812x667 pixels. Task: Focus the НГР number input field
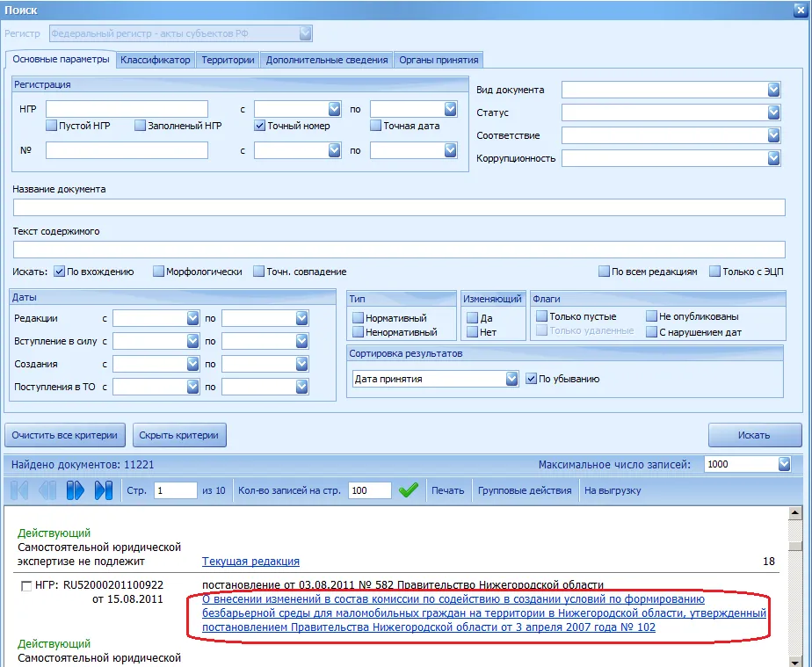pos(127,109)
